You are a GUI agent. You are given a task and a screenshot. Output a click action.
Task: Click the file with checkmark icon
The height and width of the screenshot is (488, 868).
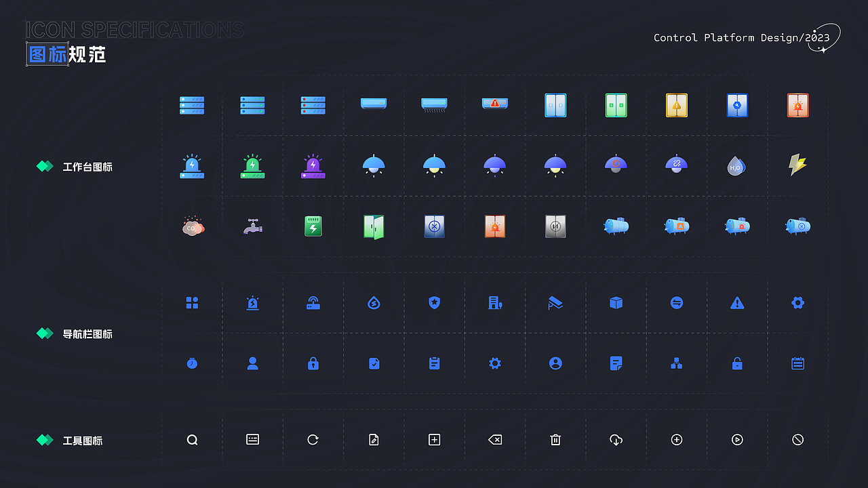[x=374, y=363]
